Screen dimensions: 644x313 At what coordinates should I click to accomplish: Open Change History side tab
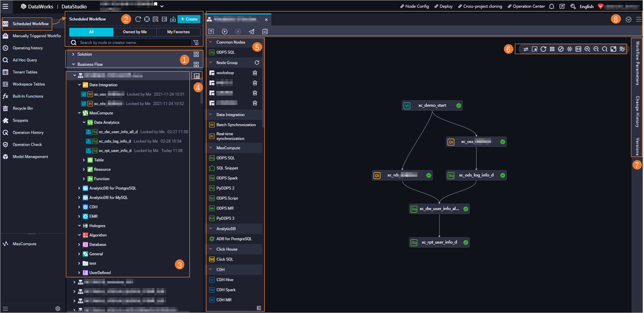coord(637,112)
